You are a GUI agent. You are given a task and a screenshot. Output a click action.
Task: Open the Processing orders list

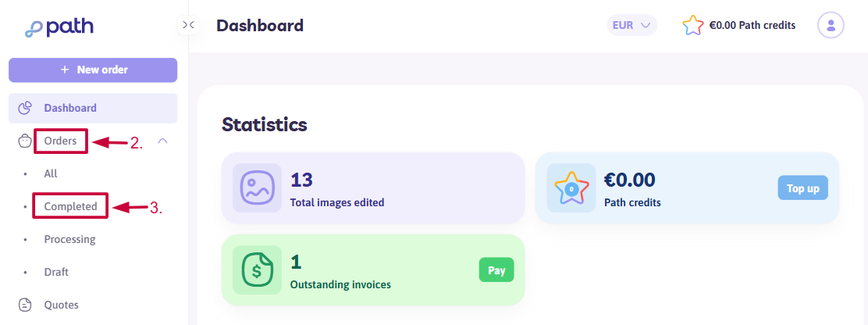[69, 239]
